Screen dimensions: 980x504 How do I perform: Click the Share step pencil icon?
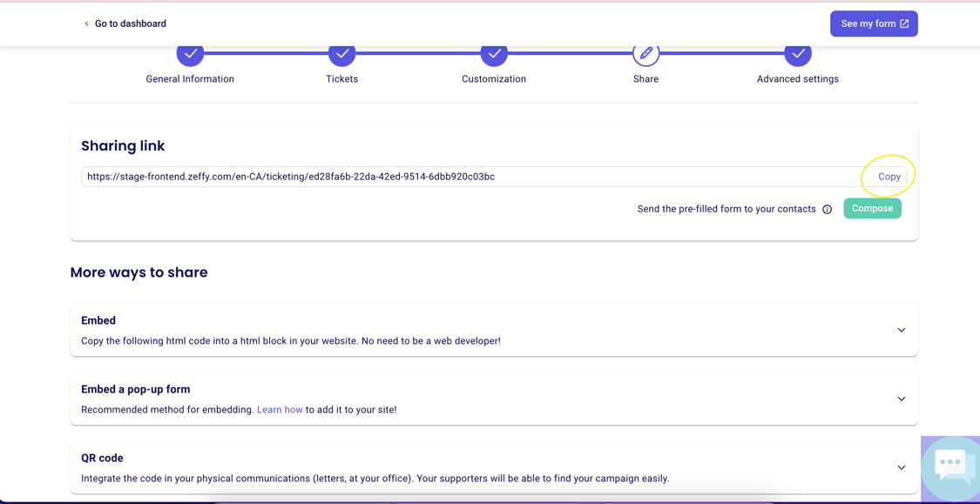tap(645, 55)
